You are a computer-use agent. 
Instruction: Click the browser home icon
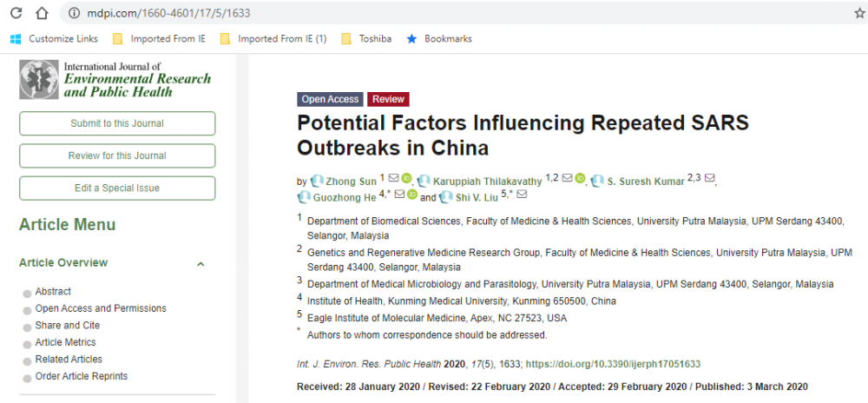pyautogui.click(x=42, y=14)
